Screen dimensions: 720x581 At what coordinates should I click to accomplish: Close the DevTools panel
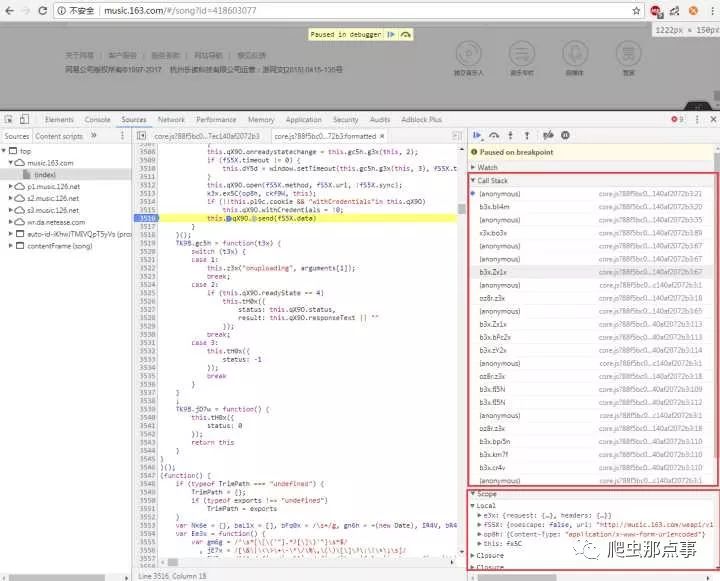coord(713,119)
